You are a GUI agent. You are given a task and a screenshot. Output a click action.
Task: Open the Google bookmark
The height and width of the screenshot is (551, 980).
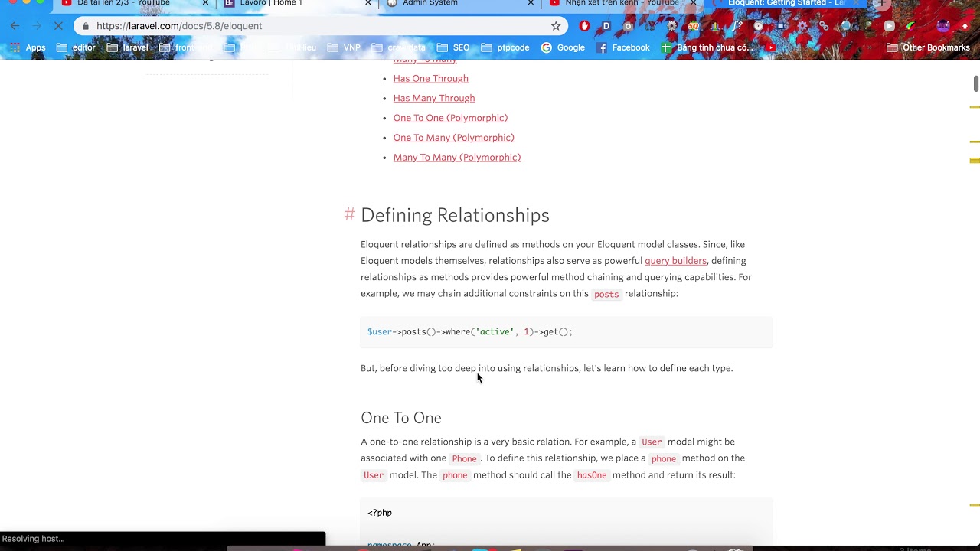tap(563, 47)
